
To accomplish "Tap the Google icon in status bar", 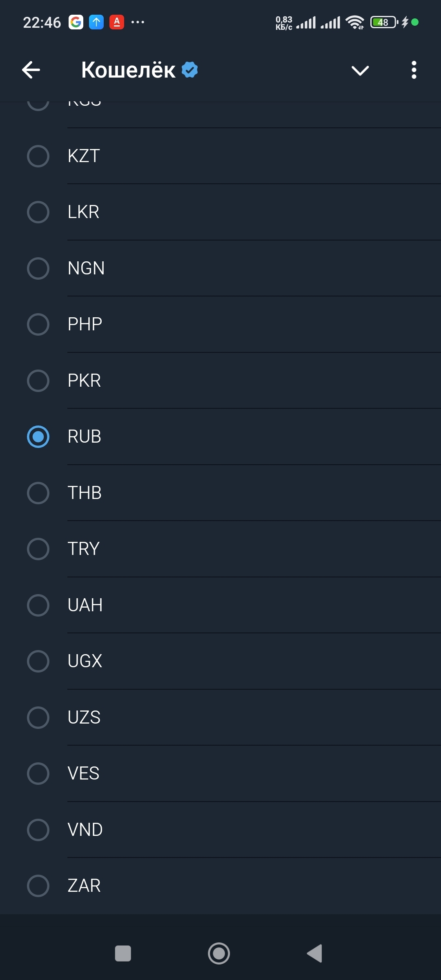I will [76, 22].
